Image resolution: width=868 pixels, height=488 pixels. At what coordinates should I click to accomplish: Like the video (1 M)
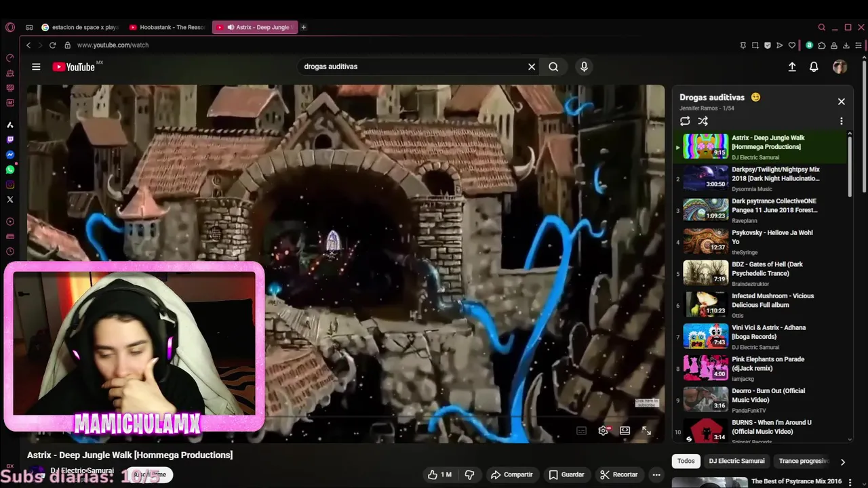pos(439,474)
